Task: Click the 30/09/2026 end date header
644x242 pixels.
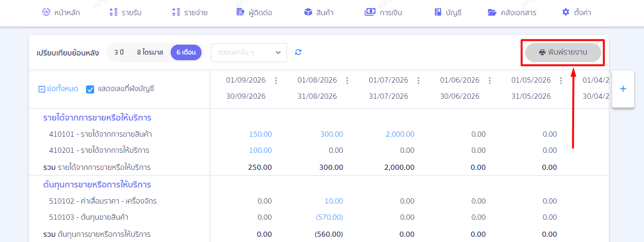Action: coord(246,96)
